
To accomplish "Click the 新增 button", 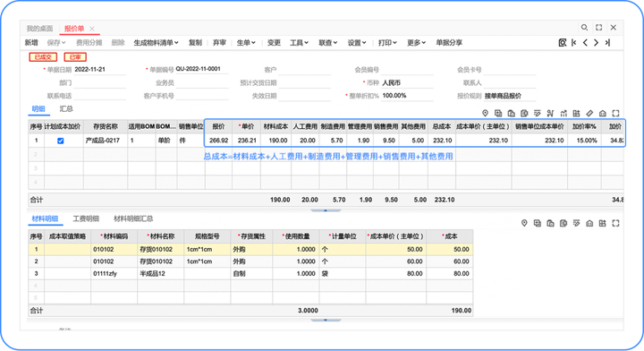I will (31, 43).
